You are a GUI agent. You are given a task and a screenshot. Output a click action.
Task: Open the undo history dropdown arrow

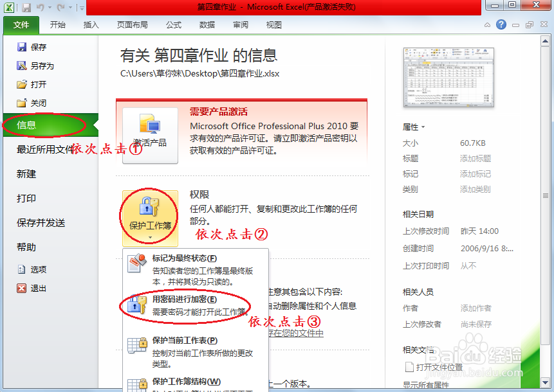pos(50,8)
